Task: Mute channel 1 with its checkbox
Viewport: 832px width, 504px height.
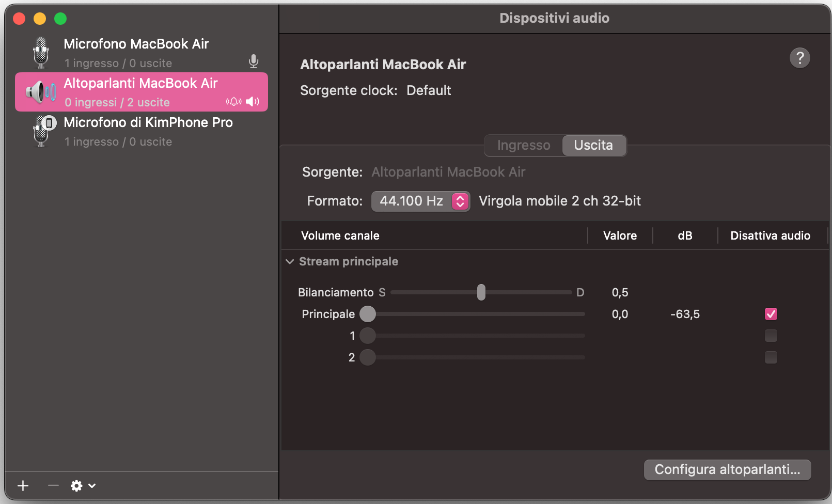Action: coord(771,336)
